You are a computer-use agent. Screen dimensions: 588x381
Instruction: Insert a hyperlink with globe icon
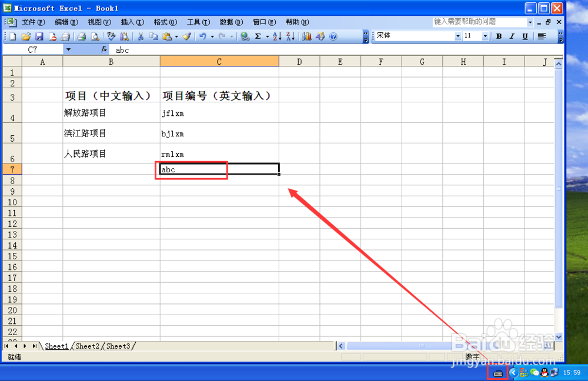[x=245, y=36]
